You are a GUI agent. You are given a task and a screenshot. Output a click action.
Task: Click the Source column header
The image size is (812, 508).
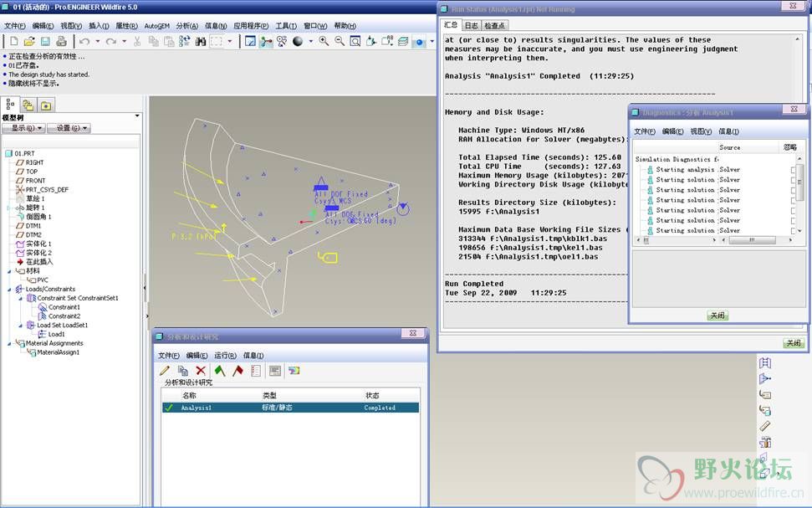(x=729, y=147)
